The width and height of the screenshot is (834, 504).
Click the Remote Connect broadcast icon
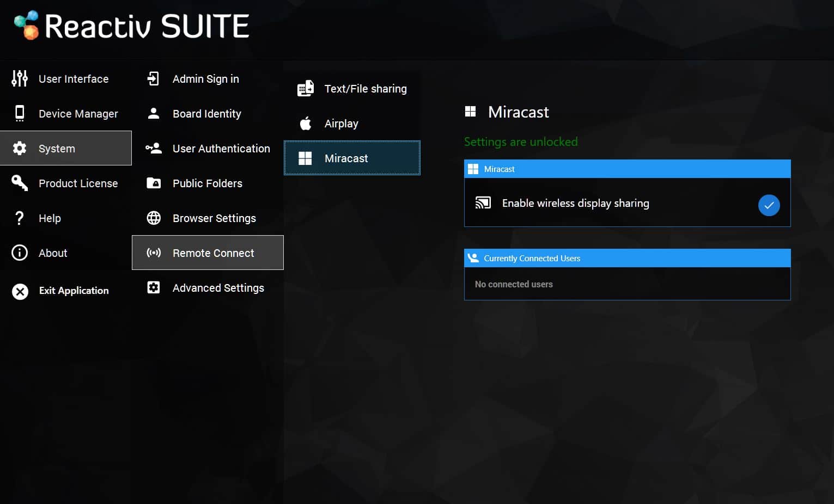click(x=154, y=253)
